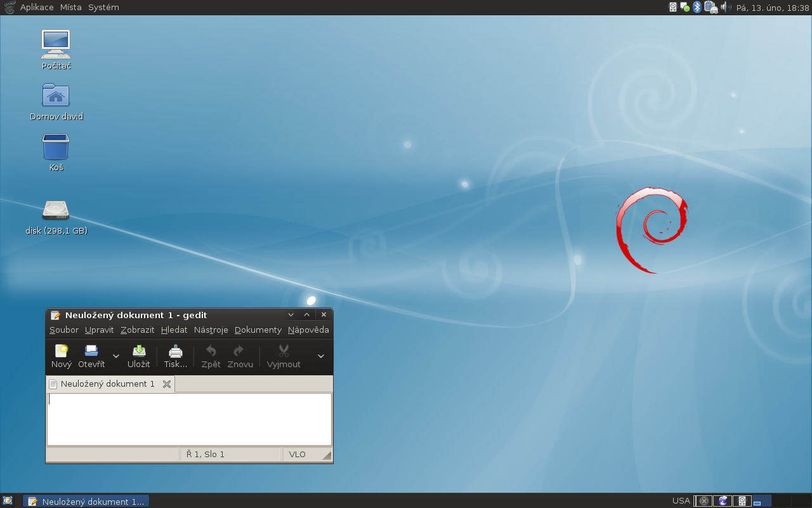The image size is (812, 508).
Task: Open the Soubor menu in gedit
Action: (x=64, y=330)
